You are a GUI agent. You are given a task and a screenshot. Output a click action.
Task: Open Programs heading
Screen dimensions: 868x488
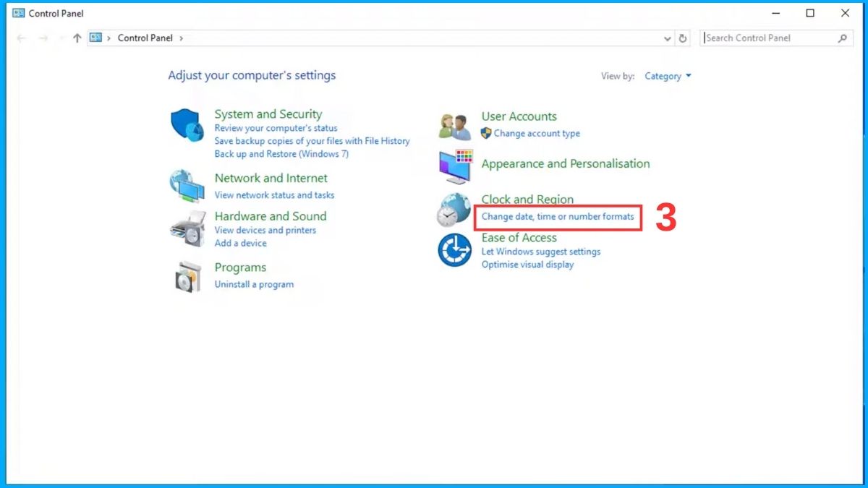coord(241,267)
